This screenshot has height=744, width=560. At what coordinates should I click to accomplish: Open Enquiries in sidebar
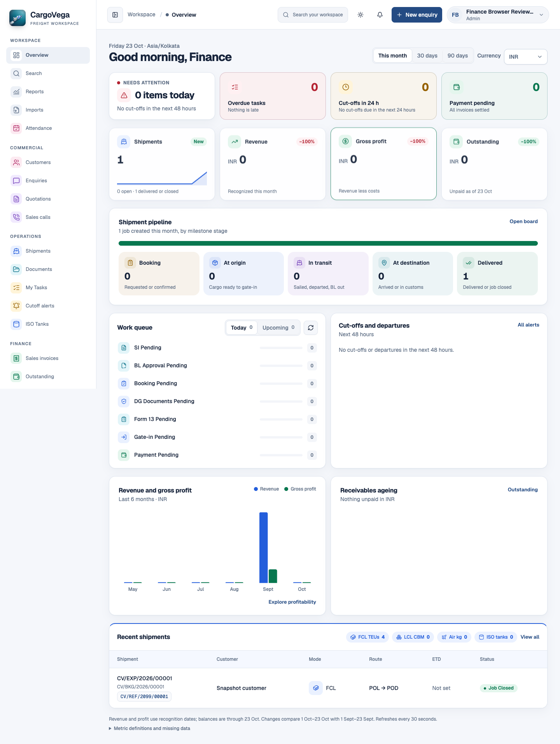point(48,181)
